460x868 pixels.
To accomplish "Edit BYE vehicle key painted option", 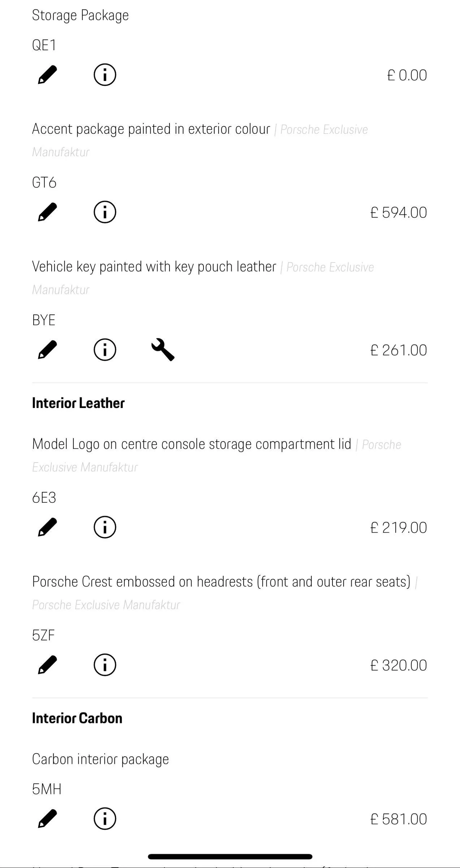I will [48, 350].
